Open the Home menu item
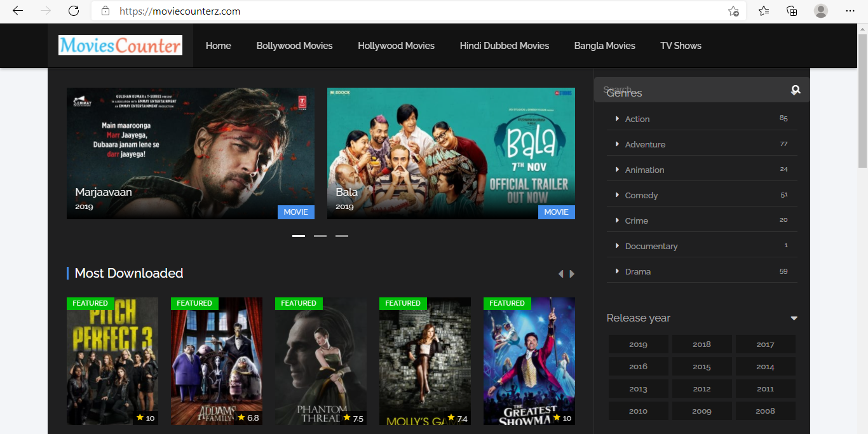Screen dimensions: 868x434 (x=218, y=46)
